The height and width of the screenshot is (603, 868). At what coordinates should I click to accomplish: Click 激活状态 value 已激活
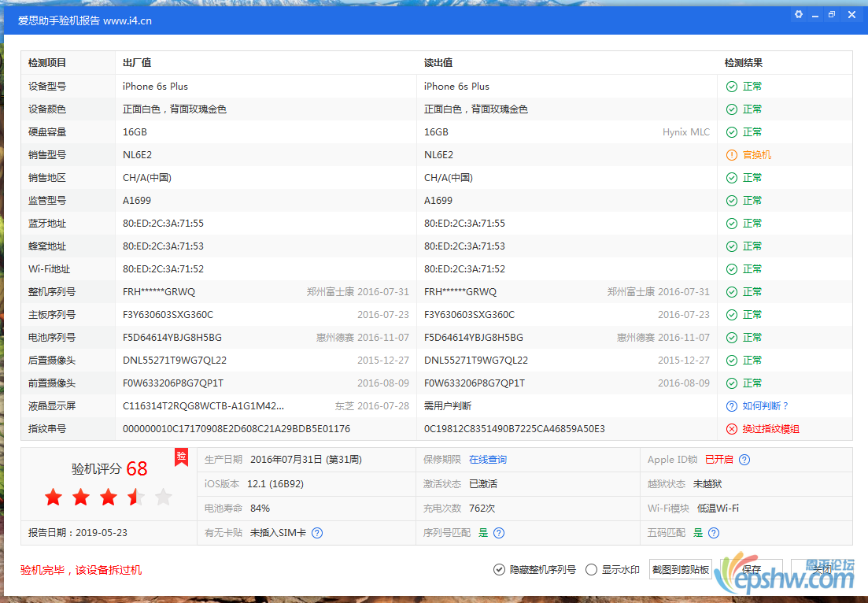(483, 484)
